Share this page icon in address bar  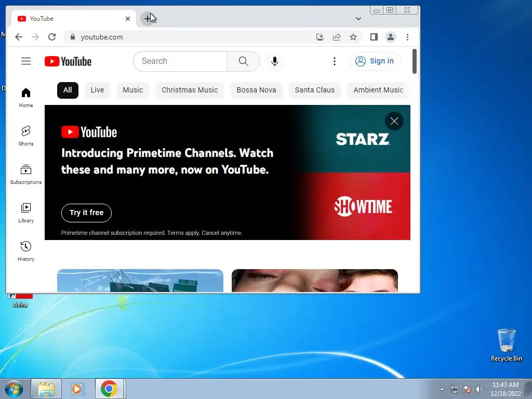[337, 37]
